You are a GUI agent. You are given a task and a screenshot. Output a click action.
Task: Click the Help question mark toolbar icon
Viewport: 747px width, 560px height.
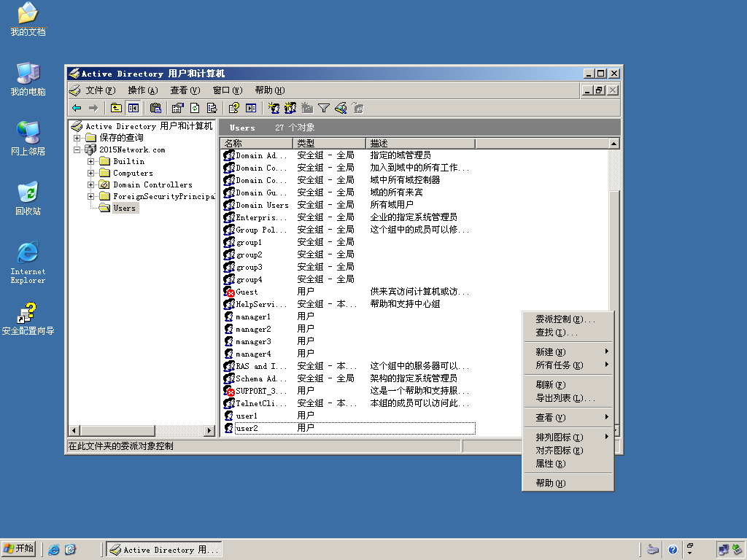pos(234,109)
